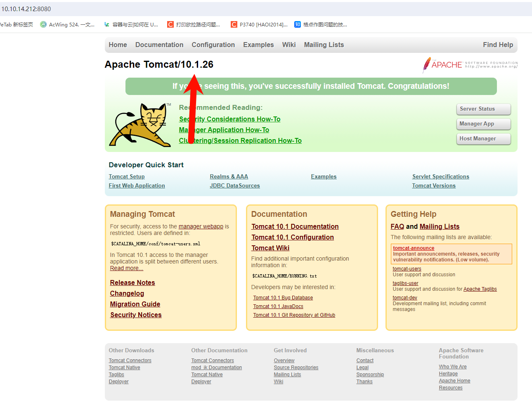Open the 格点作图问题 bookmark
Image resolution: width=532 pixels, height=401 pixels.
(x=321, y=25)
